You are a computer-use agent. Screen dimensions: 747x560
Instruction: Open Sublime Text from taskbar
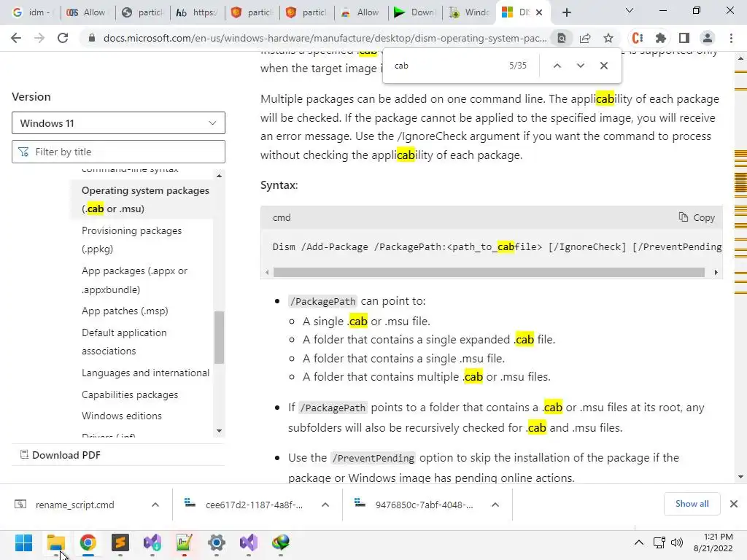(x=120, y=542)
